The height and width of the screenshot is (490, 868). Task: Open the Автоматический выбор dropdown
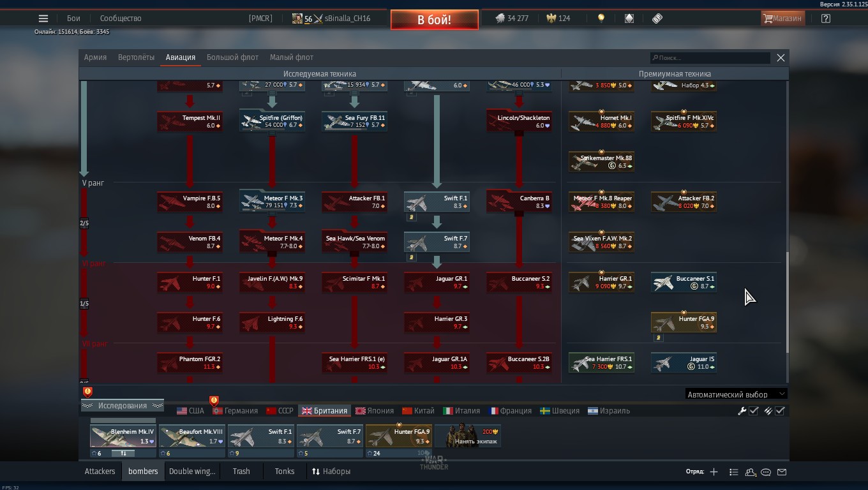[x=737, y=394]
